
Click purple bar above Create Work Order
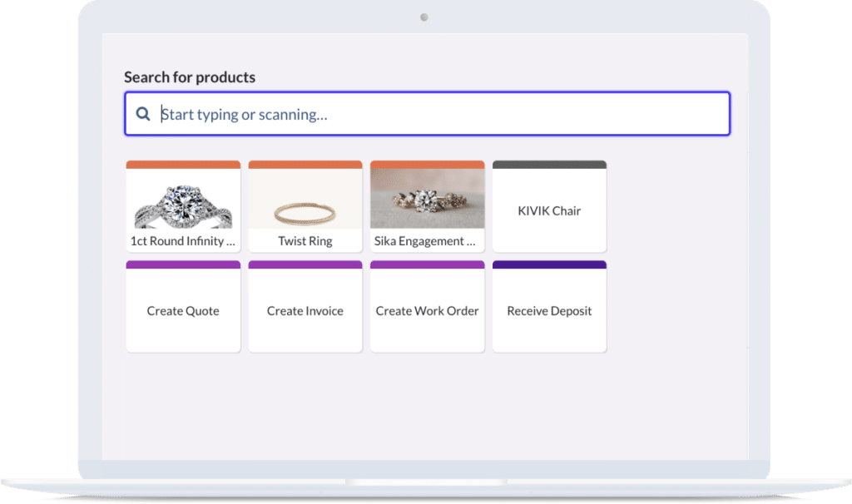pos(427,264)
